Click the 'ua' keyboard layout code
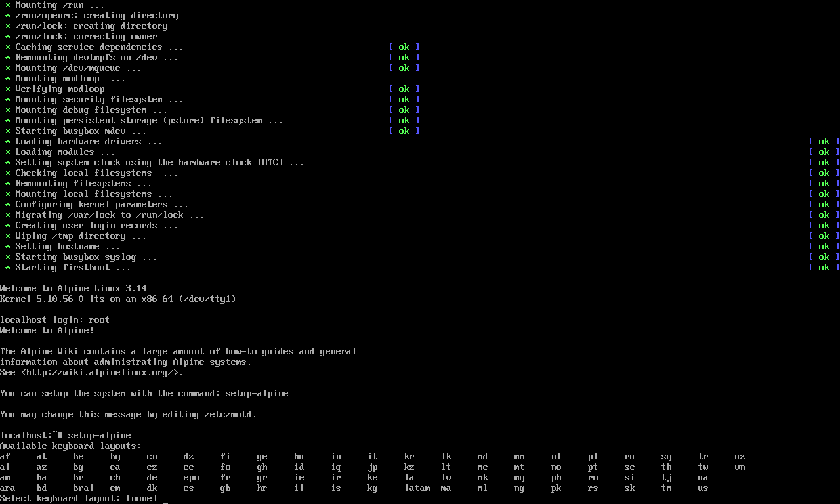The image size is (840, 504). point(703,478)
